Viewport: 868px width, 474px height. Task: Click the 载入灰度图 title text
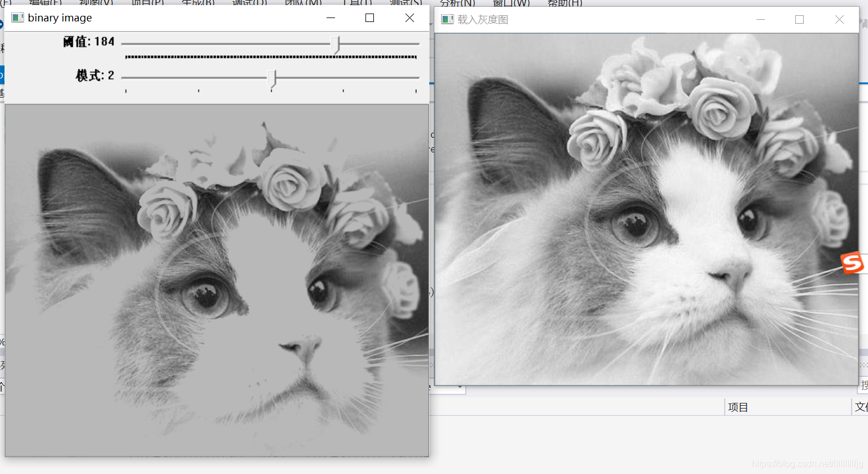(x=483, y=20)
